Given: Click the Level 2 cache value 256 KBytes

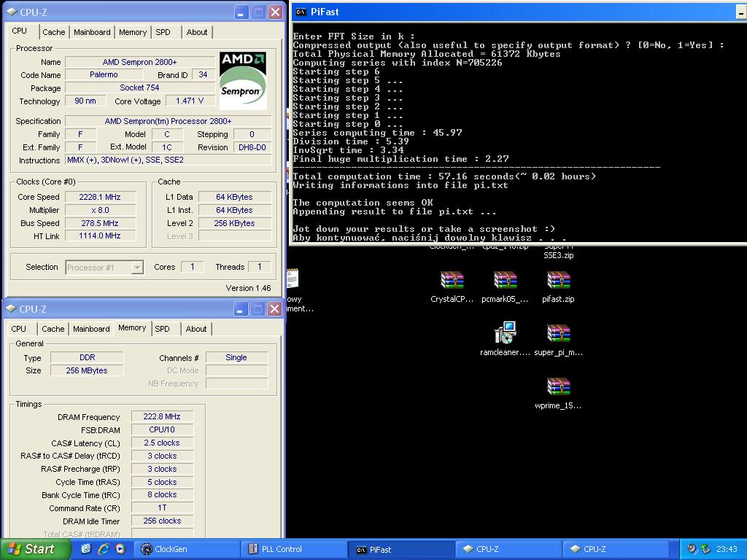Looking at the screenshot, I should (235, 223).
